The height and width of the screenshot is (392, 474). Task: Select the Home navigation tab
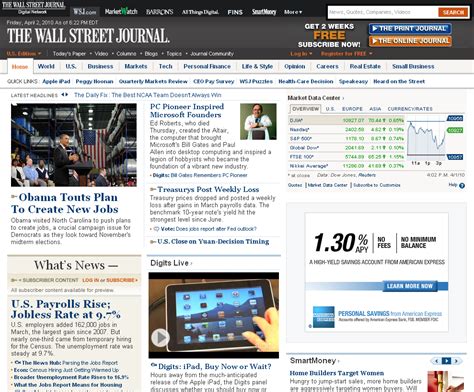pyautogui.click(x=20, y=67)
